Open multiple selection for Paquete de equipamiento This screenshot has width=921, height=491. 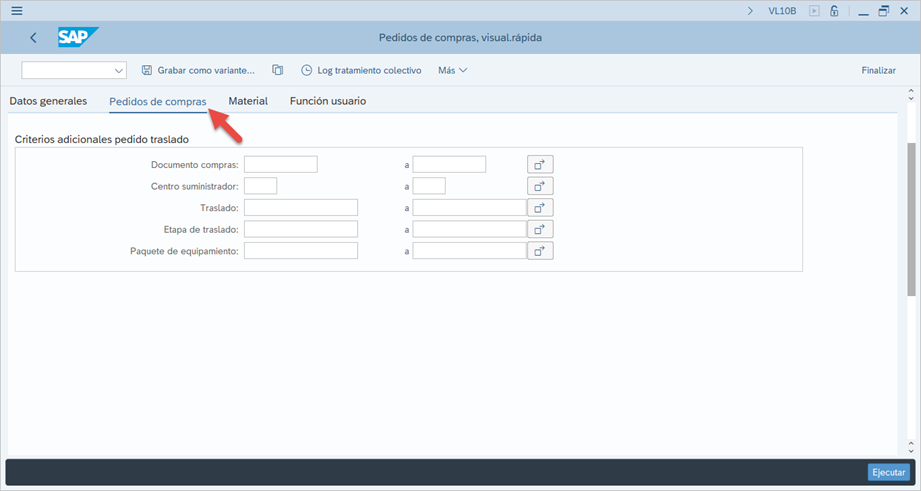[540, 251]
